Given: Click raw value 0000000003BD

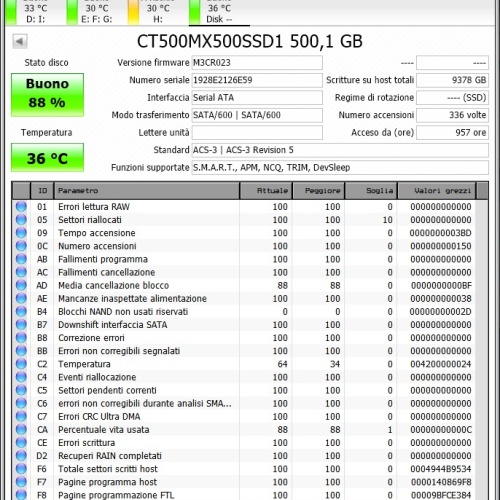Looking at the screenshot, I should tap(440, 233).
